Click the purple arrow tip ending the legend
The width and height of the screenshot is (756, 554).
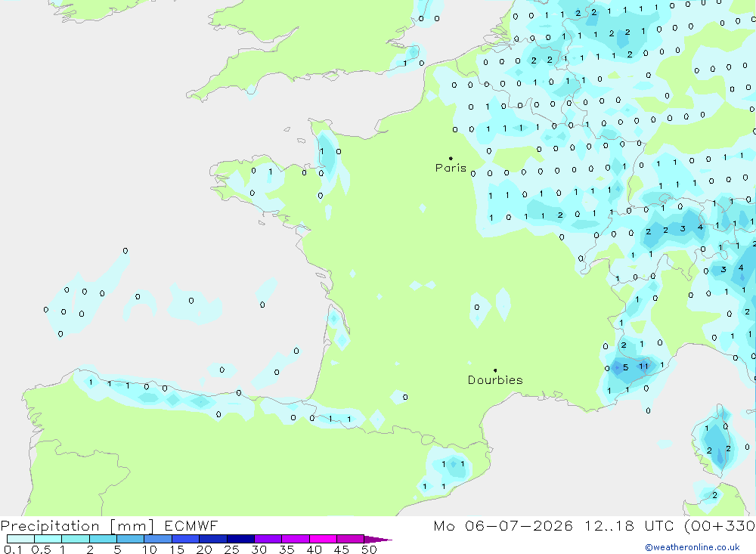coord(378,540)
